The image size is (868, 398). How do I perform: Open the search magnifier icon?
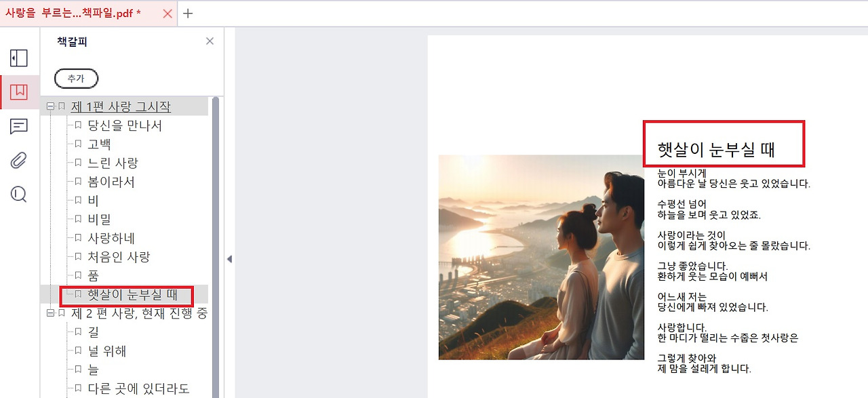[x=19, y=195]
